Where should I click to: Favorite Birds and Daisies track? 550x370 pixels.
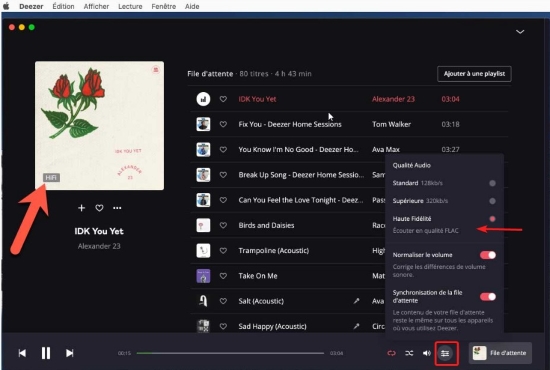(223, 226)
